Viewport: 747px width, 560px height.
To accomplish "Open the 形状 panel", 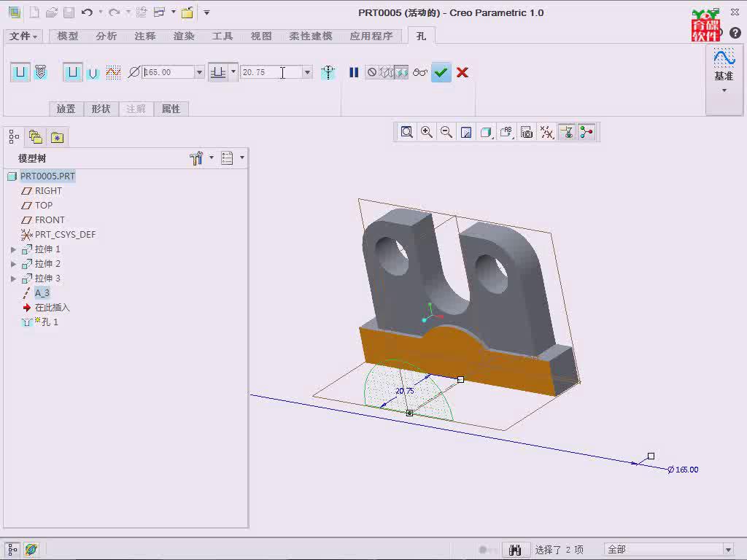I will (101, 109).
